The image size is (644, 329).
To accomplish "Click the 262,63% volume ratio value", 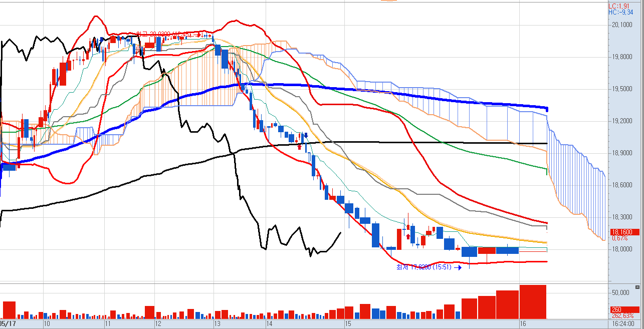I will [x=623, y=315].
